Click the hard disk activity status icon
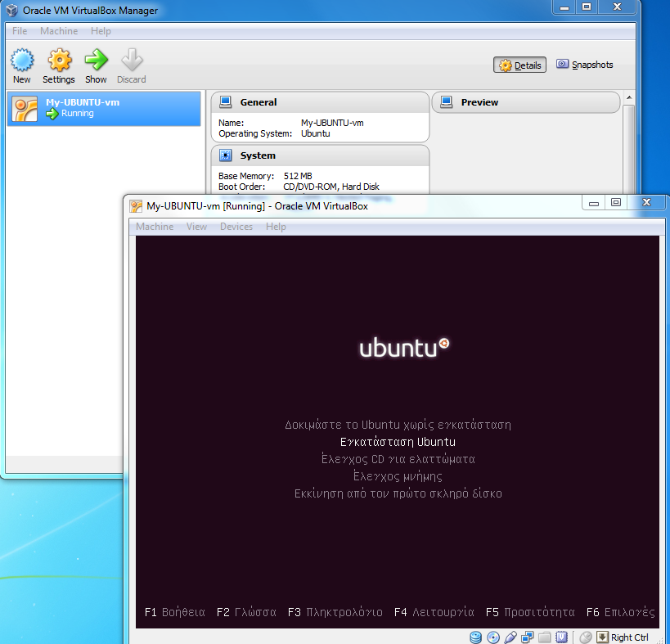The image size is (670, 644). (x=475, y=637)
